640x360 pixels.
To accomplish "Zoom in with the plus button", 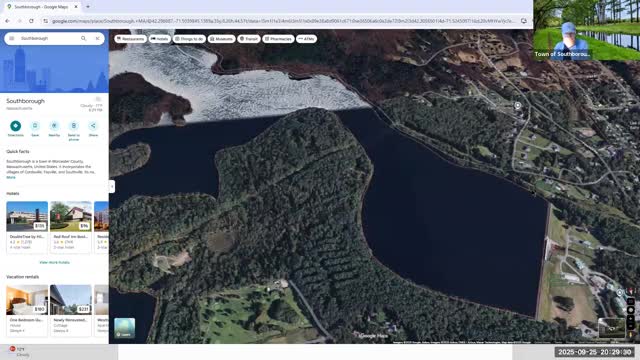I will [x=631, y=318].
